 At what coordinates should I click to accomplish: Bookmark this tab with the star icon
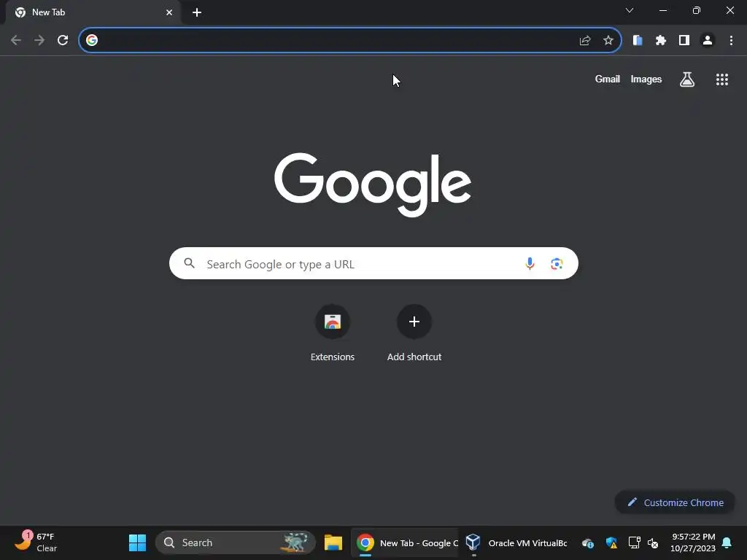click(608, 41)
